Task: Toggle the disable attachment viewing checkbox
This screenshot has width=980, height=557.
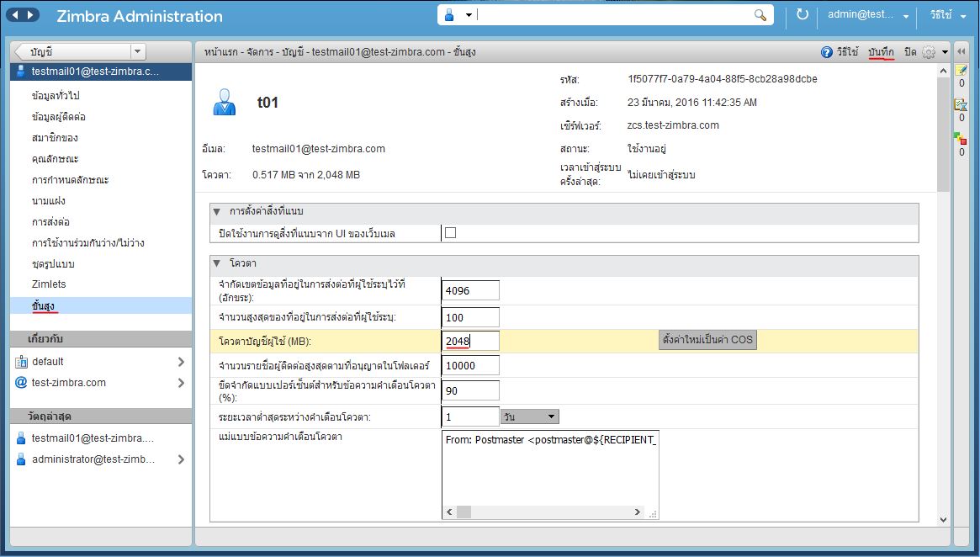Action: tap(450, 232)
